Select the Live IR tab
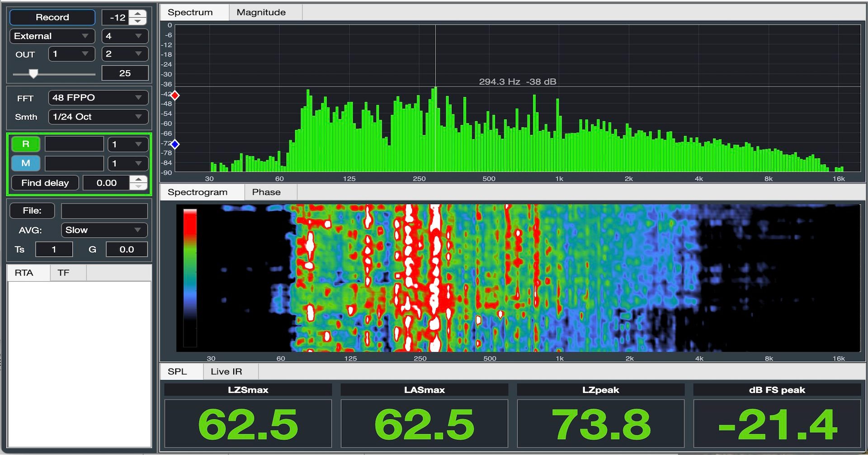 pos(231,371)
